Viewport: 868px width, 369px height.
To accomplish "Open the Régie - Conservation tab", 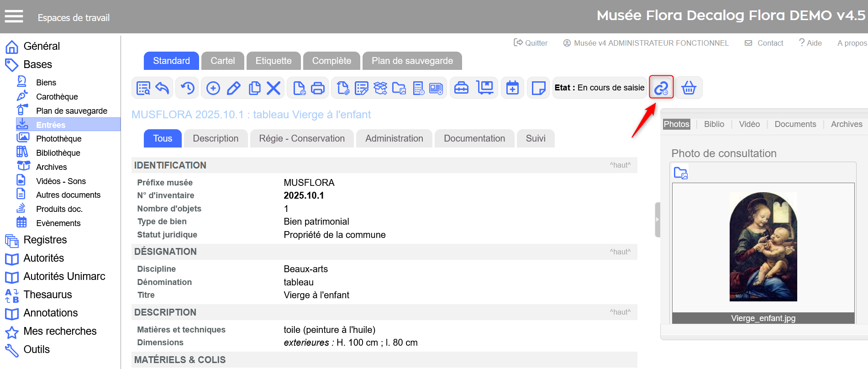I will click(302, 138).
